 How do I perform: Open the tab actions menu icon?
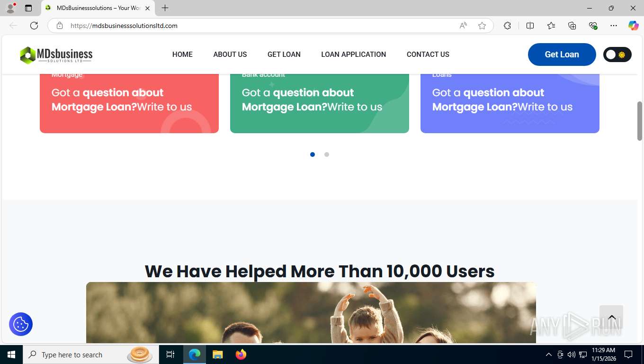[28, 8]
